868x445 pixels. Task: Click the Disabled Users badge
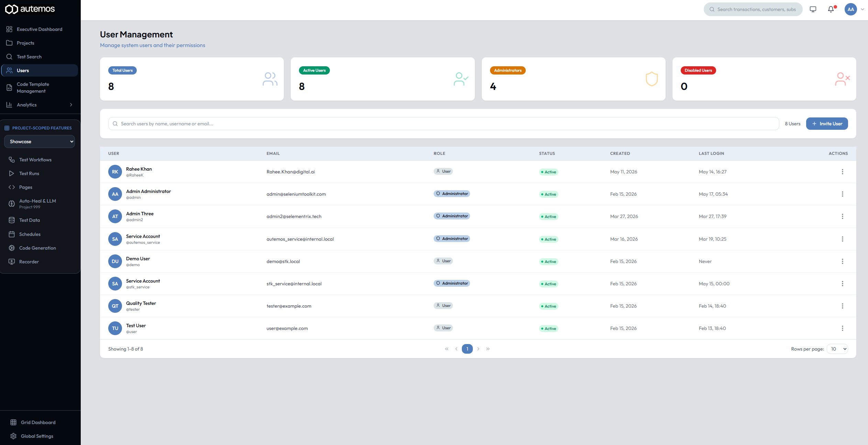[698, 70]
